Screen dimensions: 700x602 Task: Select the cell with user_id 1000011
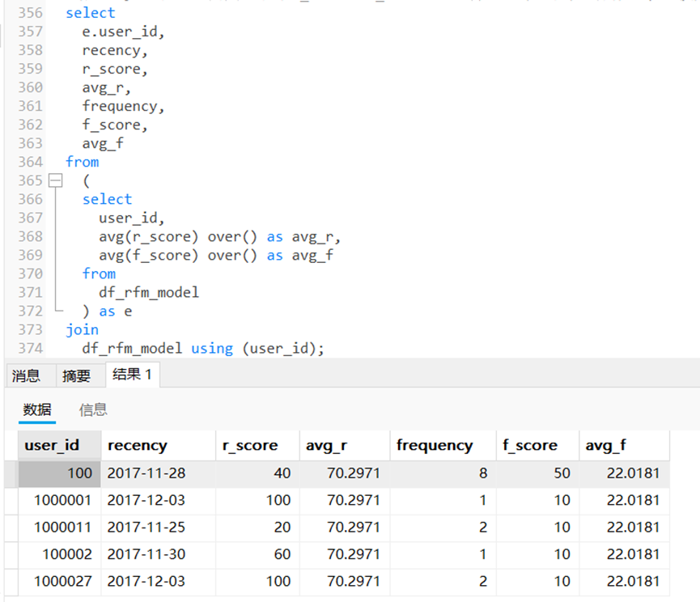59,528
